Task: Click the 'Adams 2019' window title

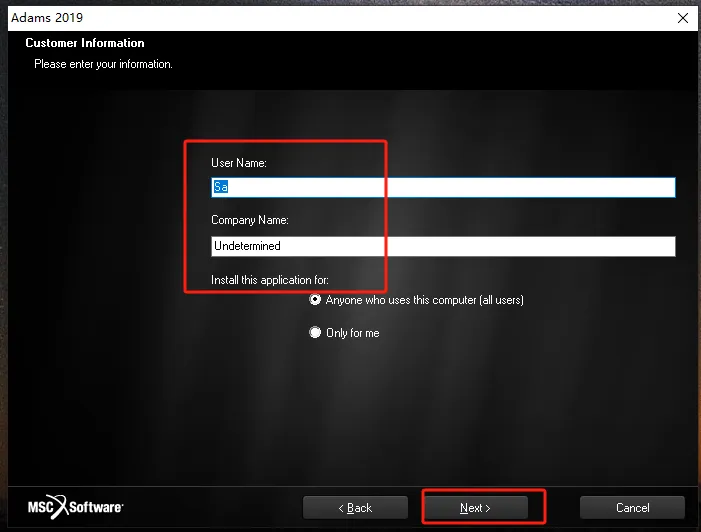Action: point(47,18)
